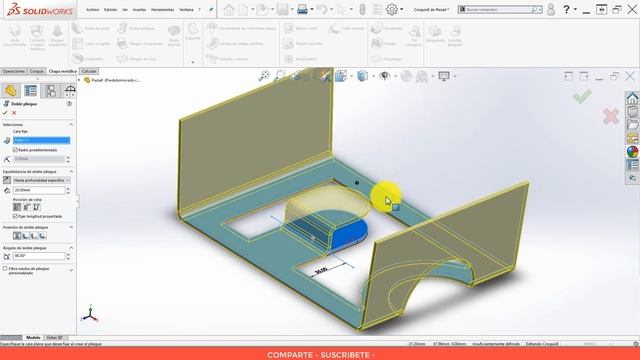The width and height of the screenshot is (640, 360).
Task: Switch to the Croquis tab
Action: 36,71
